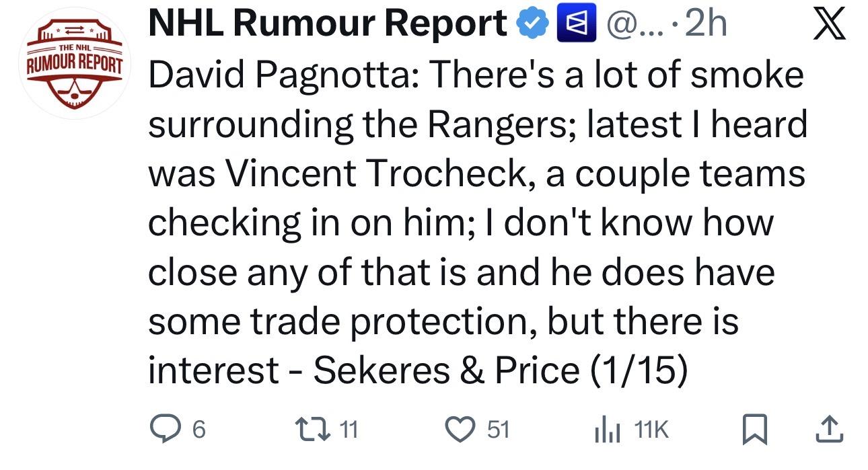Click the 11K views count
This screenshot has width=868, height=470.
pyautogui.click(x=650, y=430)
